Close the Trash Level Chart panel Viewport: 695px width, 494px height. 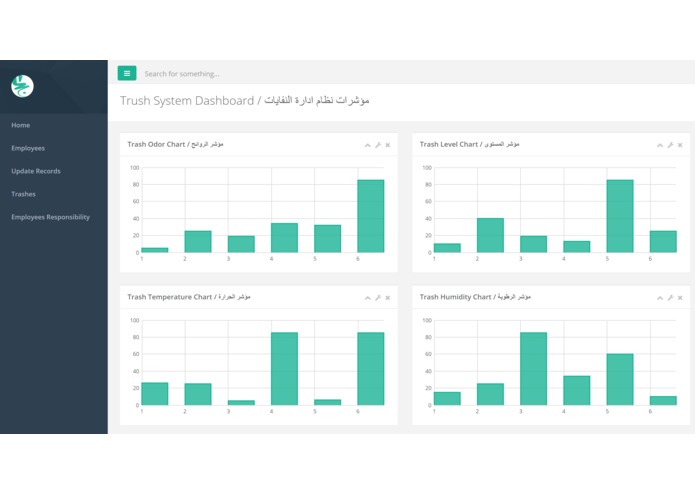680,145
